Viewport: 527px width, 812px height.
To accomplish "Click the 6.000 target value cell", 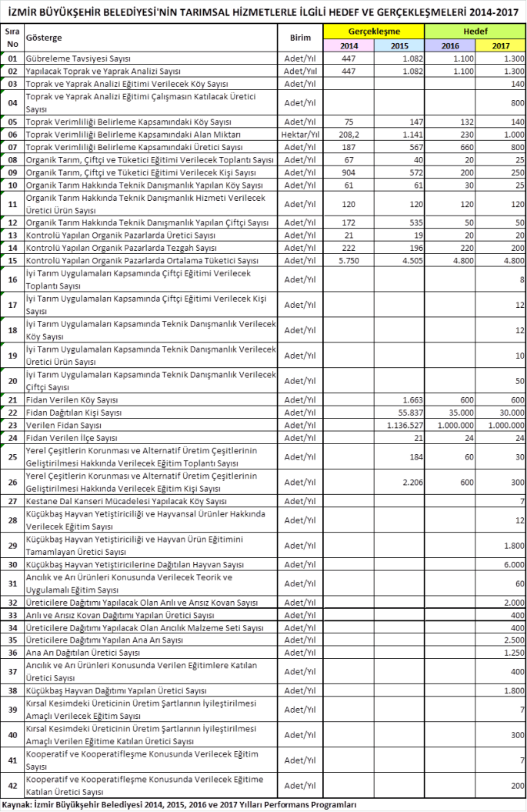I will tap(500, 564).
